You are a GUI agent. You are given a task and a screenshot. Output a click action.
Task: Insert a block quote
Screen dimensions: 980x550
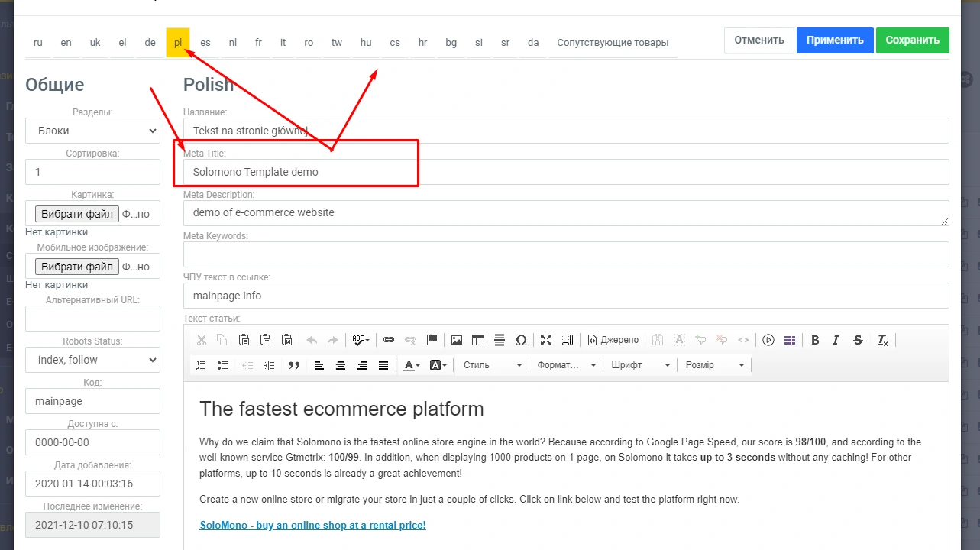click(x=293, y=365)
